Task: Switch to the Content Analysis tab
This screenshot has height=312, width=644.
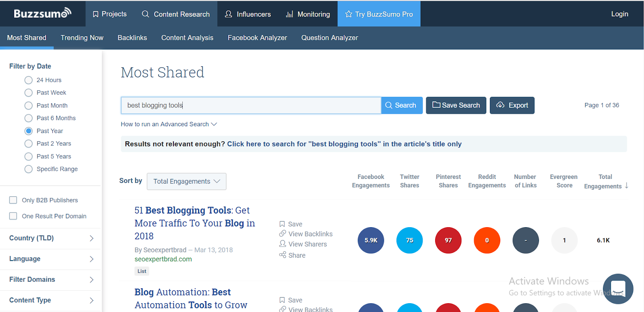Action: [188, 38]
